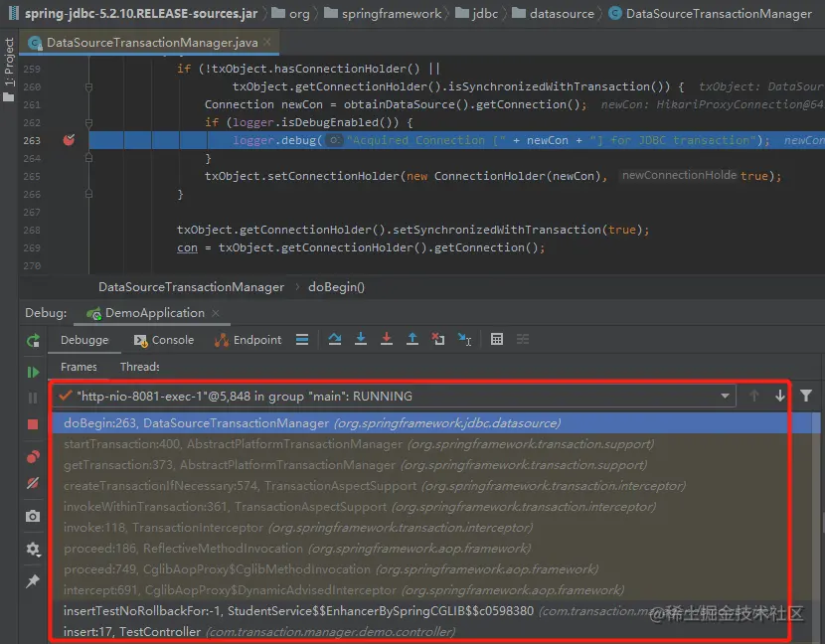This screenshot has width=825, height=644.
Task: Toggle breakpoint on line 263
Action: 69,140
